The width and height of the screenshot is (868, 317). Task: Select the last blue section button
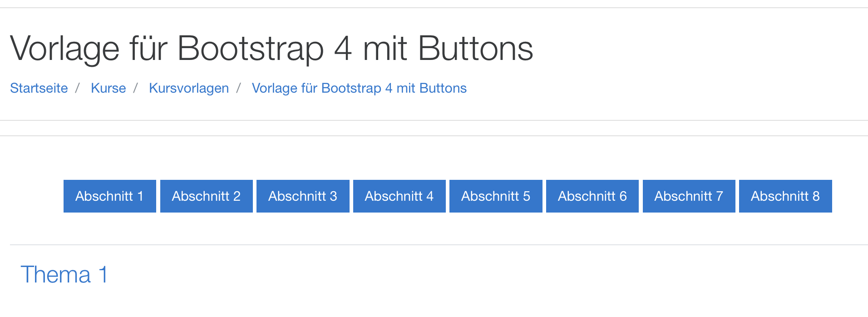pyautogui.click(x=785, y=196)
